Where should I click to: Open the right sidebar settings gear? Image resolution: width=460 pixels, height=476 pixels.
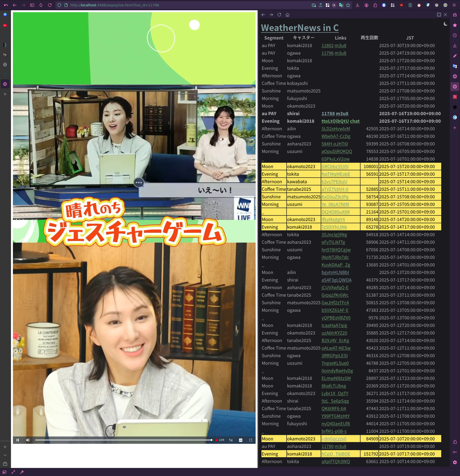pyautogui.click(x=455, y=462)
